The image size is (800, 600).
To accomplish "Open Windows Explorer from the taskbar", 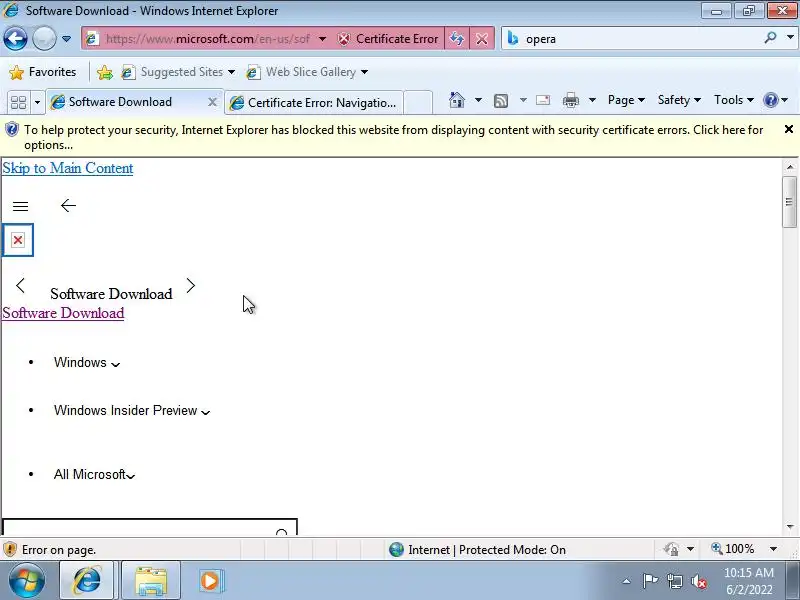I will click(x=151, y=581).
